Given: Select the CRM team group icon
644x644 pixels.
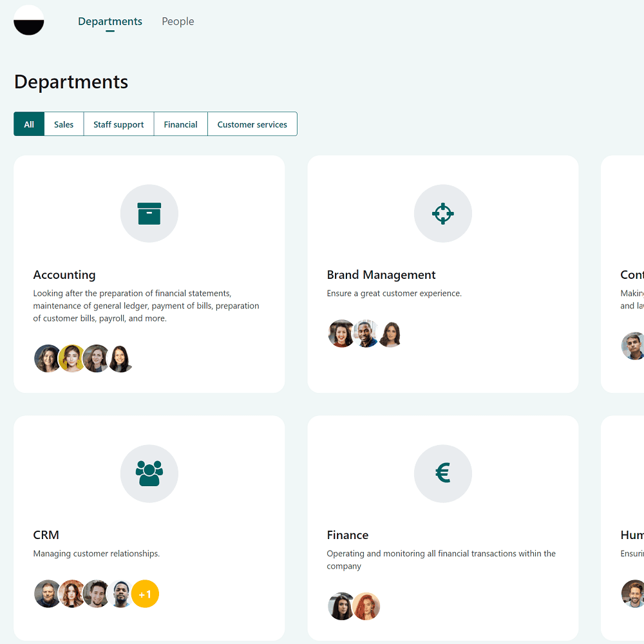Looking at the screenshot, I should click(x=149, y=473).
